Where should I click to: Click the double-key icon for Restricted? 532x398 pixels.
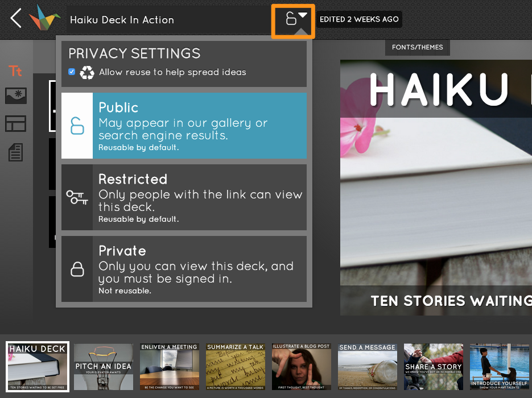tap(77, 197)
